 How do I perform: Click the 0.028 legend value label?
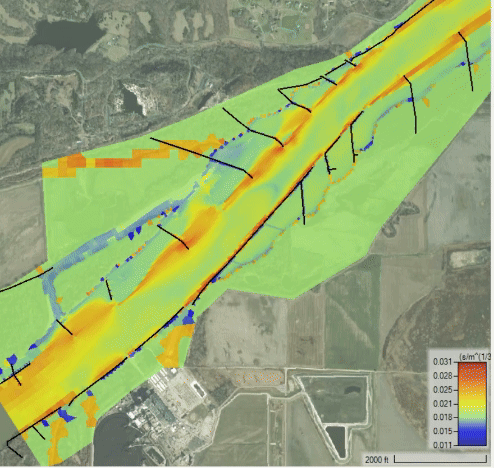(442, 376)
